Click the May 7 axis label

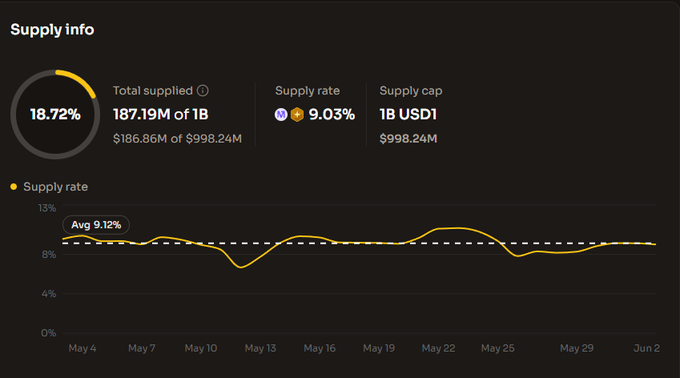point(142,348)
